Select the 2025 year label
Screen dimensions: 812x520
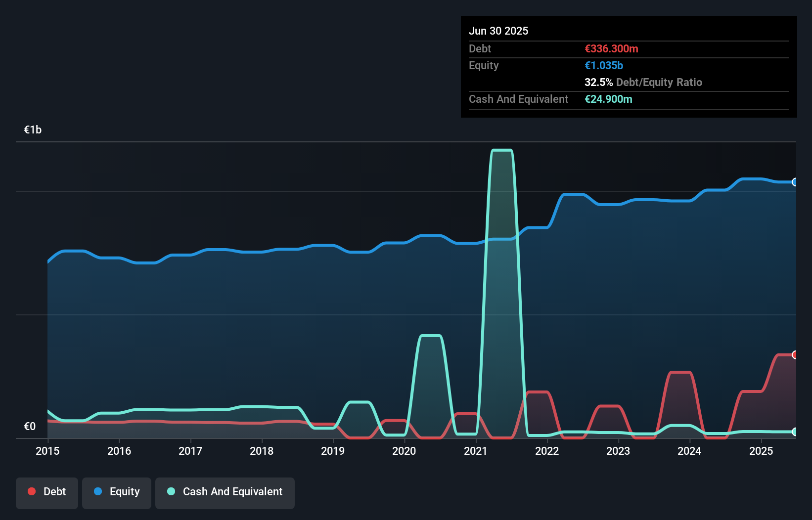click(762, 451)
